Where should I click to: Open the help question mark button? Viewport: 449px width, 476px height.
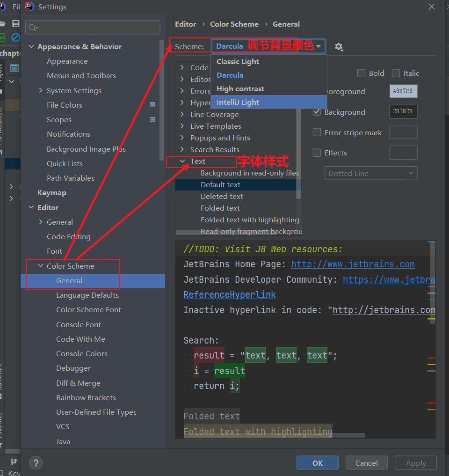36,463
